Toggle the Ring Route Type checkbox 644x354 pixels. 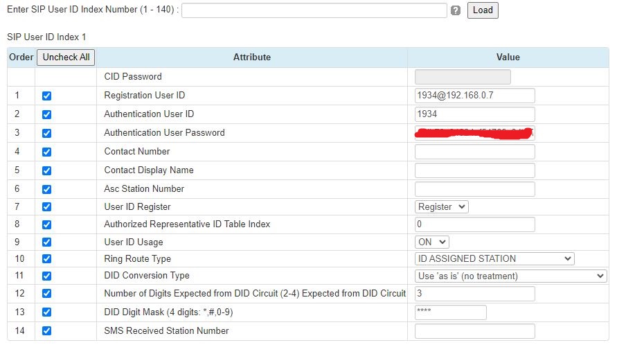(x=46, y=259)
